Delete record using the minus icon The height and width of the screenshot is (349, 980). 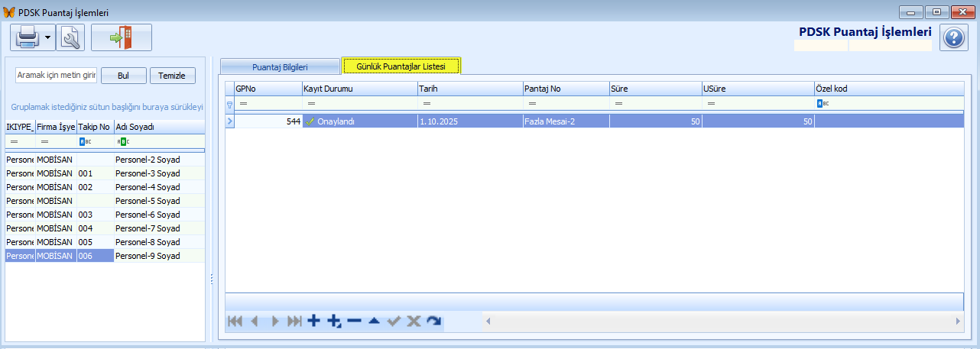point(354,322)
